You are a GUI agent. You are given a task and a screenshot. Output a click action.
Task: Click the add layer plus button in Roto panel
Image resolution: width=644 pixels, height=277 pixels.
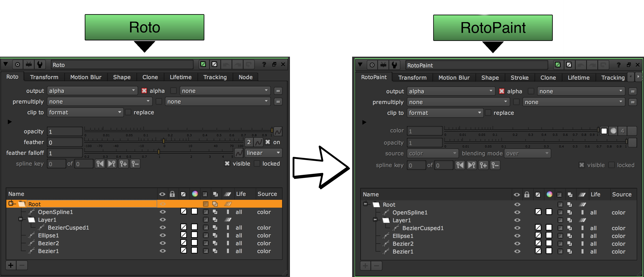[11, 265]
